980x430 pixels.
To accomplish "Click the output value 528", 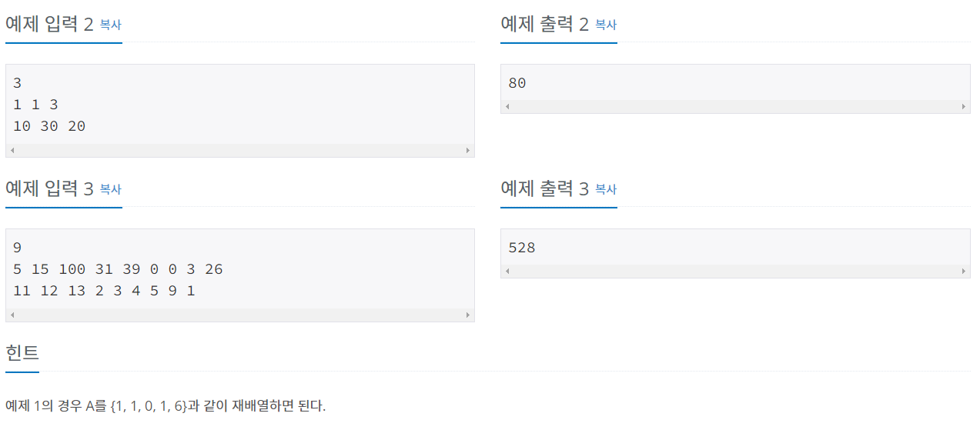I will (x=522, y=248).
